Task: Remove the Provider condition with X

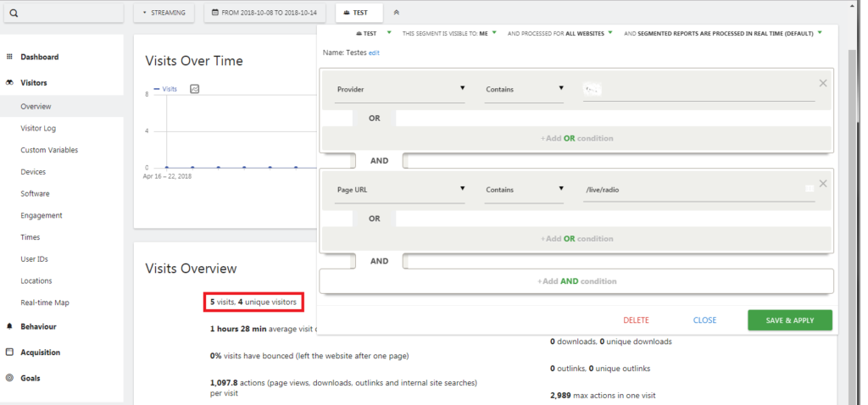Action: (822, 83)
